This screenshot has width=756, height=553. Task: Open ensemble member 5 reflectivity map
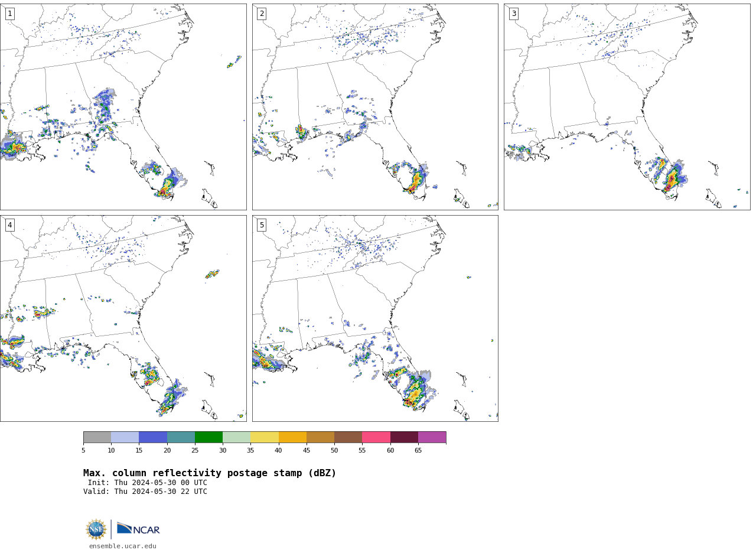375,318
